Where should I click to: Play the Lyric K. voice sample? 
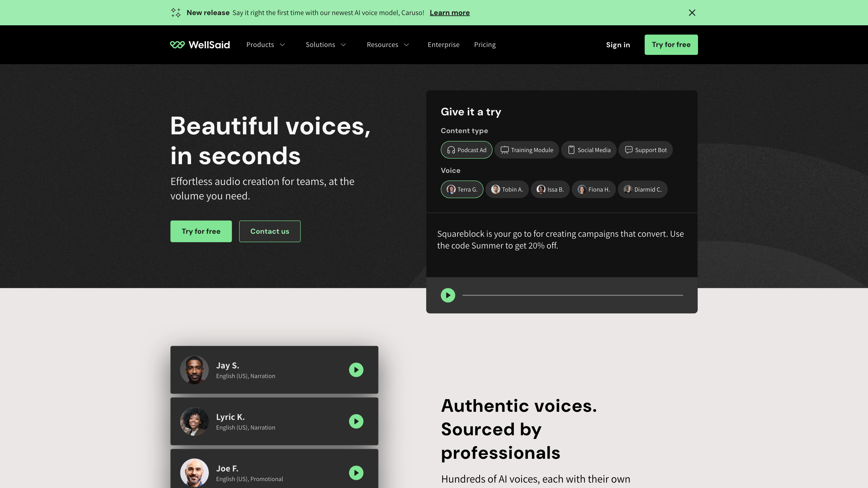pyautogui.click(x=356, y=421)
